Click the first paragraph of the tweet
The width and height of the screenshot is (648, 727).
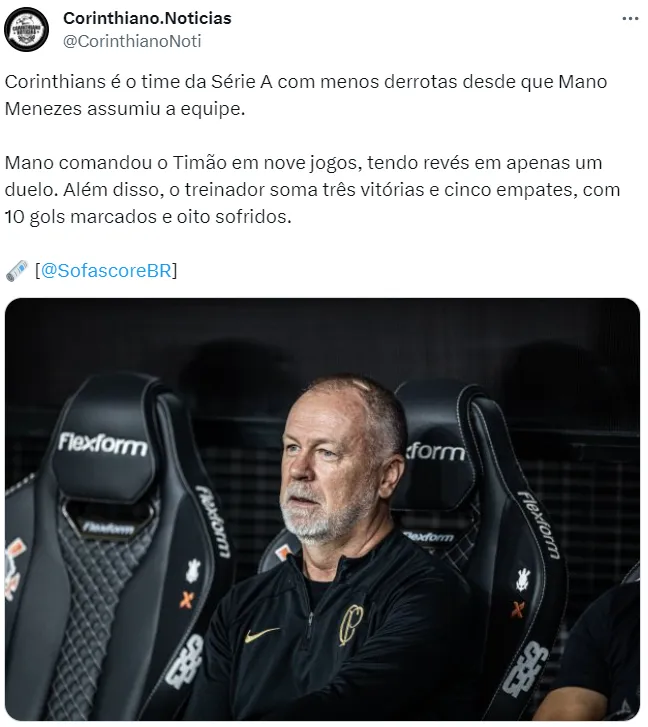tap(306, 95)
